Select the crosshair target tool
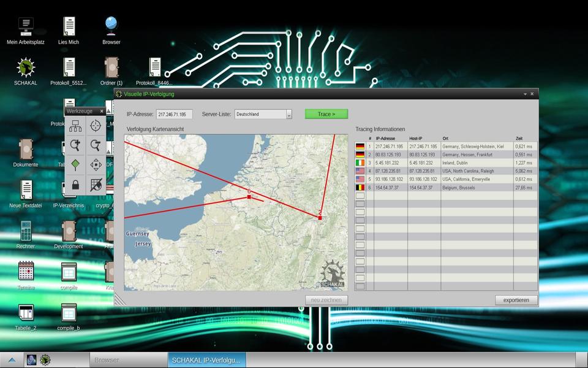 [96, 126]
